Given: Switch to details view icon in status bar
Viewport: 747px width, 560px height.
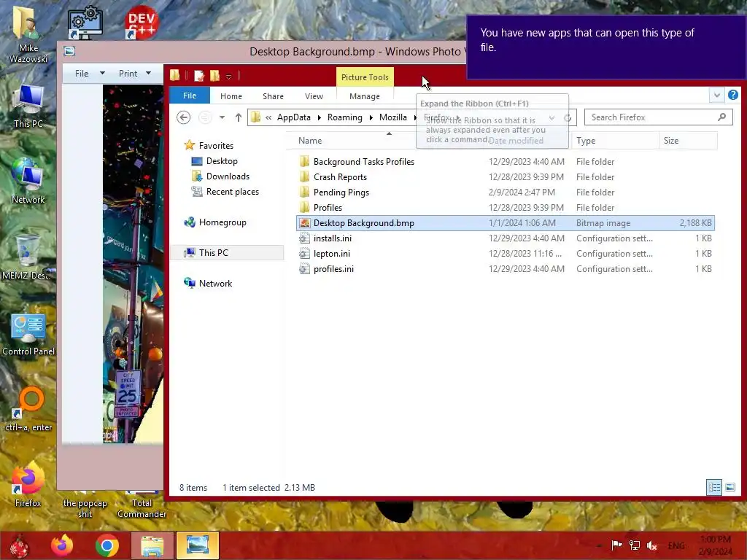Looking at the screenshot, I should point(714,487).
